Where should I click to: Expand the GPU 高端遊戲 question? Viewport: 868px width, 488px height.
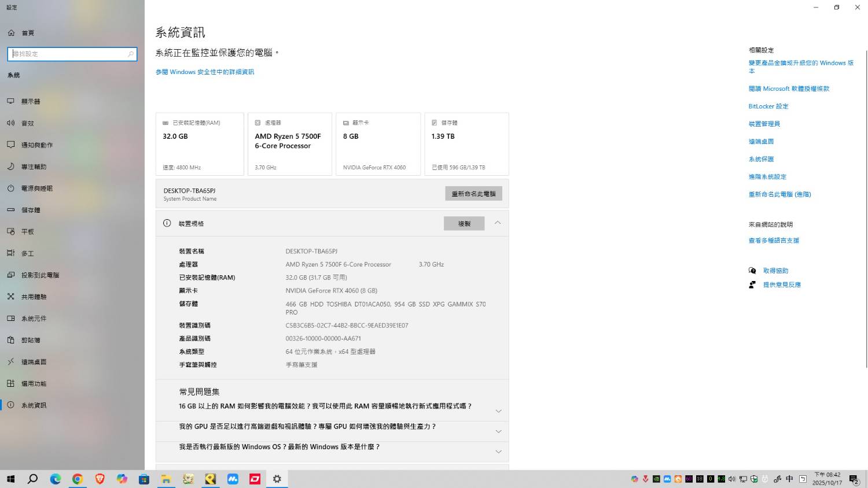pyautogui.click(x=498, y=431)
